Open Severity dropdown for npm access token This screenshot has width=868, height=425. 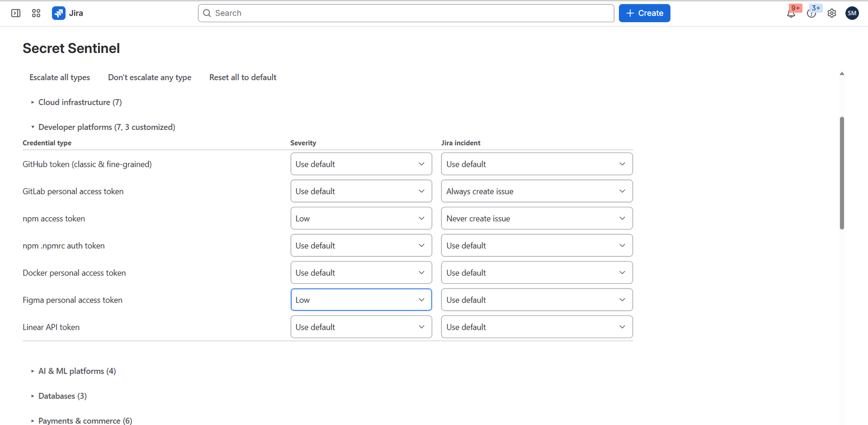(361, 218)
